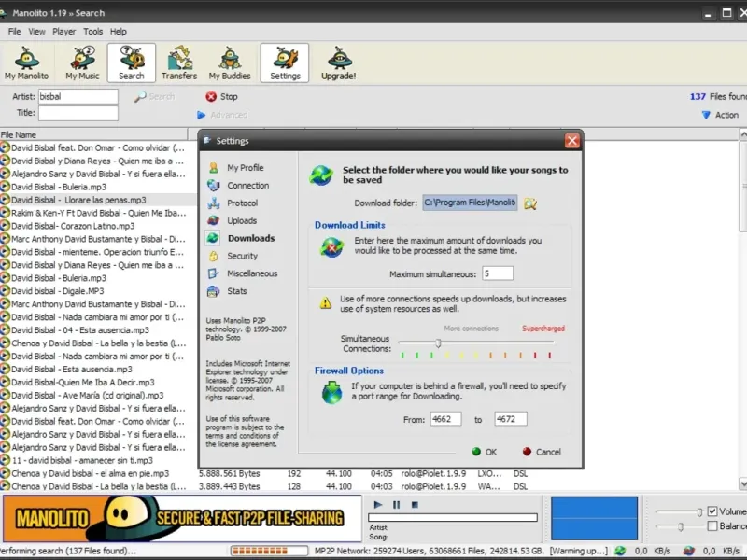Screen dimensions: 747x560
Task: Click the From port field 4662
Action: (x=445, y=419)
